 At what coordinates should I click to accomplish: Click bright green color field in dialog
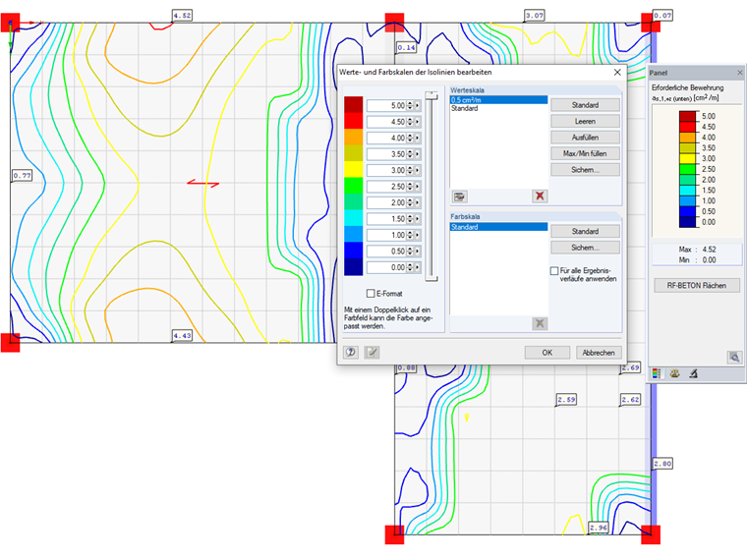click(354, 186)
